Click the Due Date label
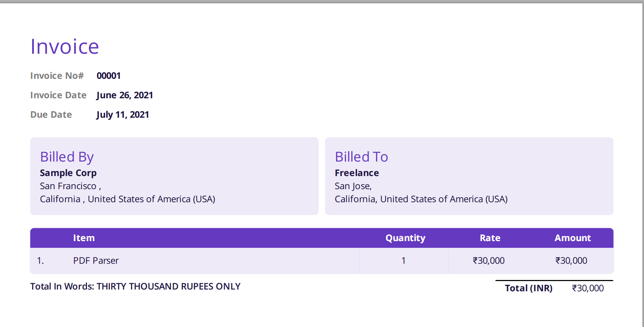Screen dimensions: 644x327 pyautogui.click(x=51, y=115)
